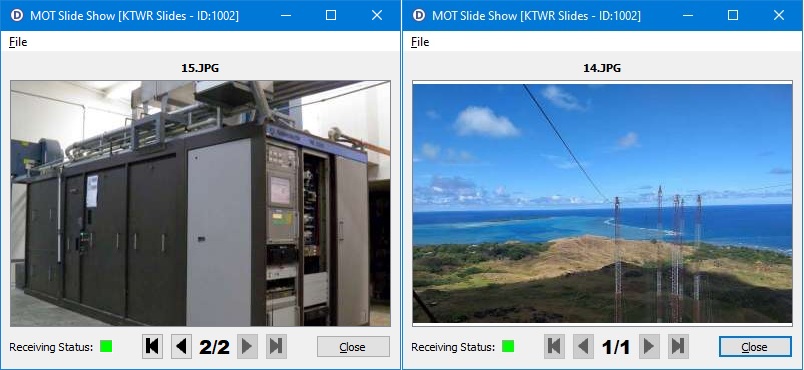
Task: Click next slide arrow in 15.JPG window
Action: 247,346
